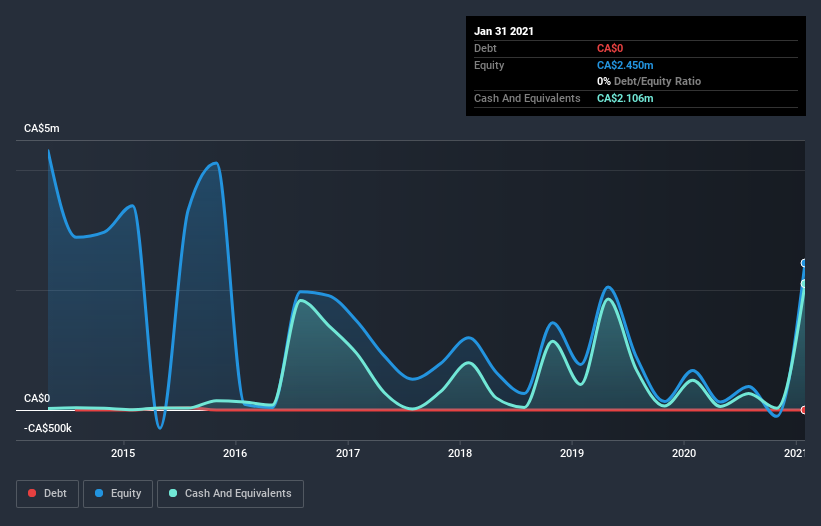Screen dimensions: 821x526
Task: Click the 2015 x-axis label
Action: point(123,453)
